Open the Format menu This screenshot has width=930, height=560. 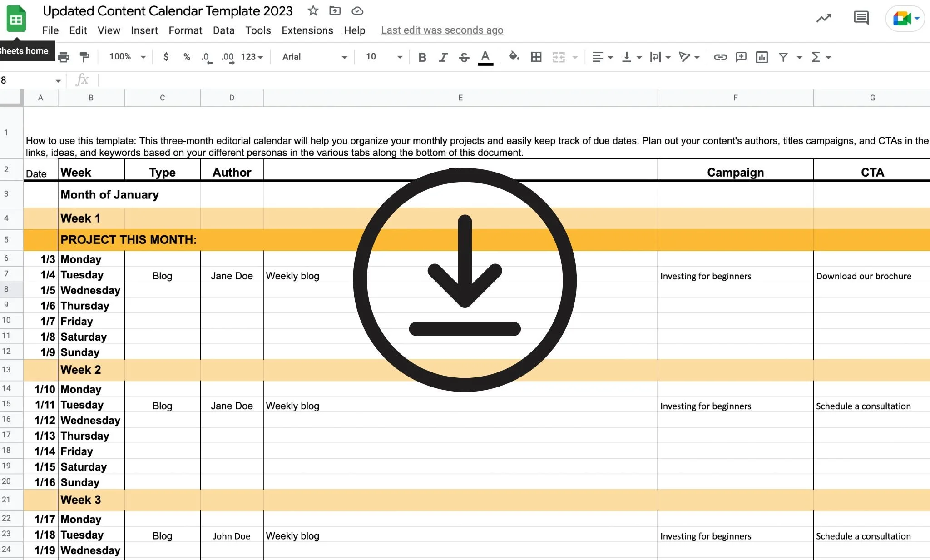click(x=185, y=30)
